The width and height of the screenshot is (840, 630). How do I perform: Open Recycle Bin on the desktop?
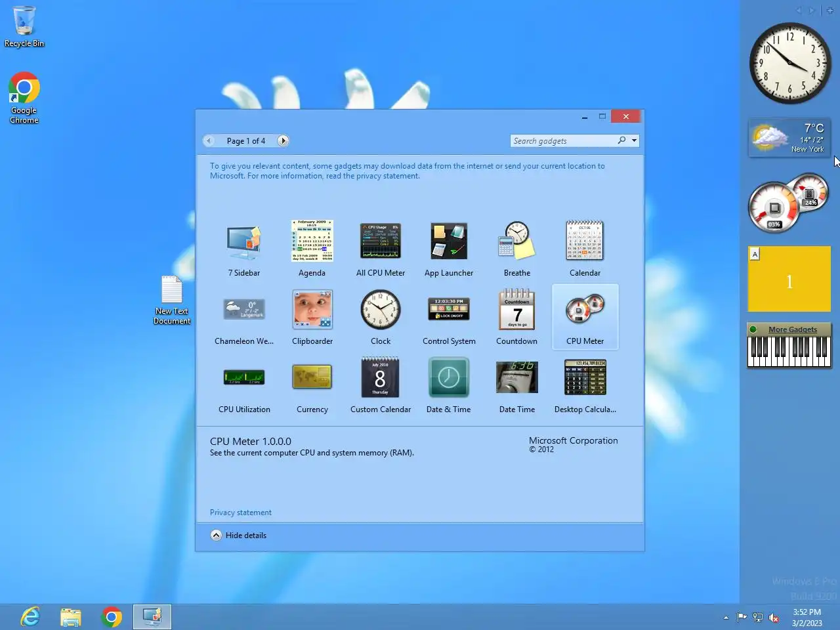24,26
